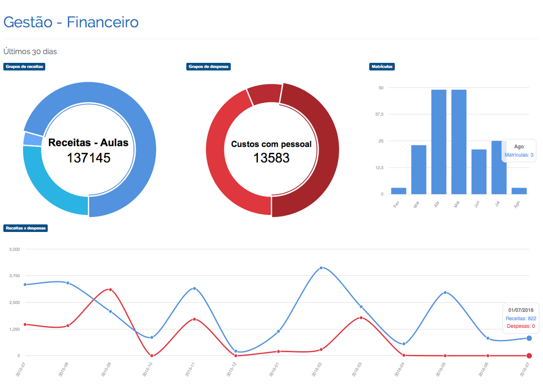This screenshot has height=392, width=543.
Task: Click the Grupos de despesas label
Action: click(209, 66)
